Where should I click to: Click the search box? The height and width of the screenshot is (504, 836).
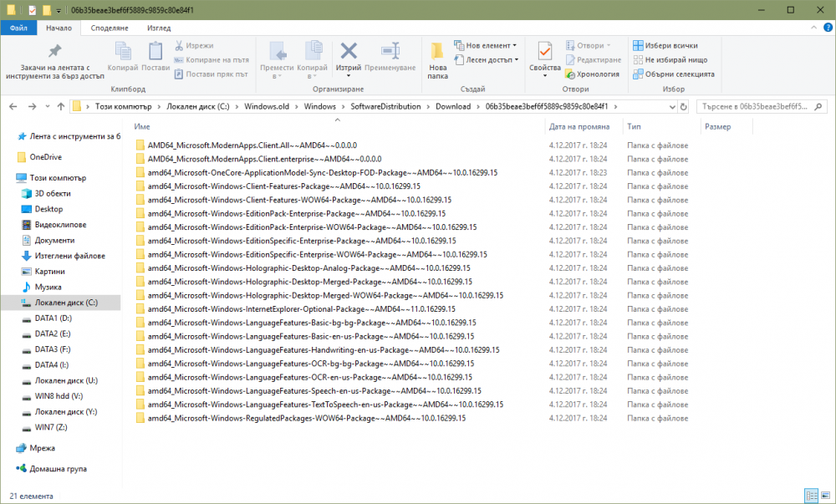[x=762, y=106]
